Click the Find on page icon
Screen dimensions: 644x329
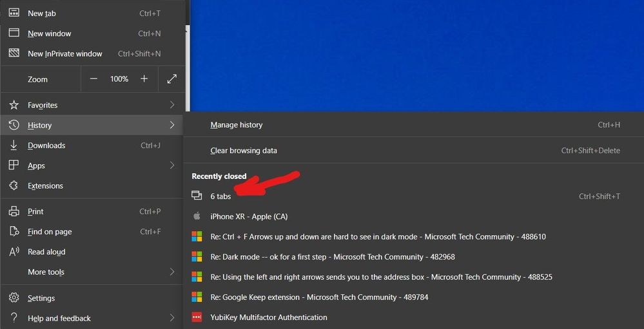pyautogui.click(x=14, y=231)
